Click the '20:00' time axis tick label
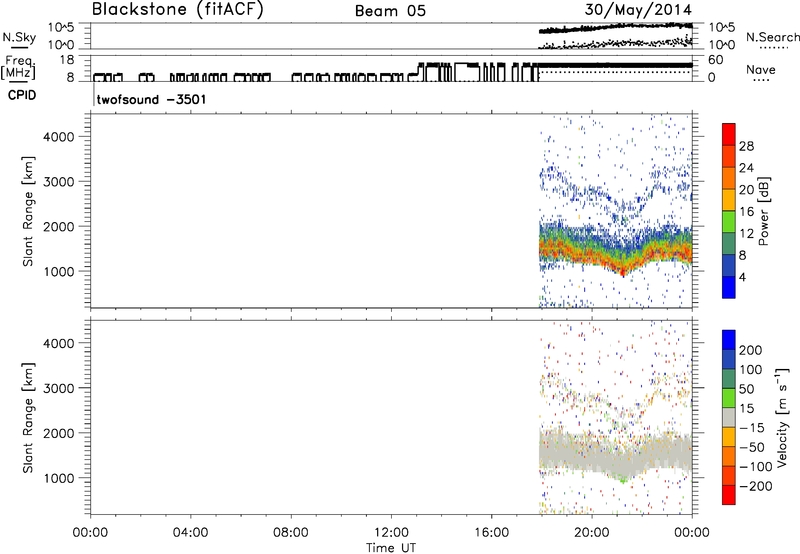800x554 pixels. pyautogui.click(x=591, y=533)
